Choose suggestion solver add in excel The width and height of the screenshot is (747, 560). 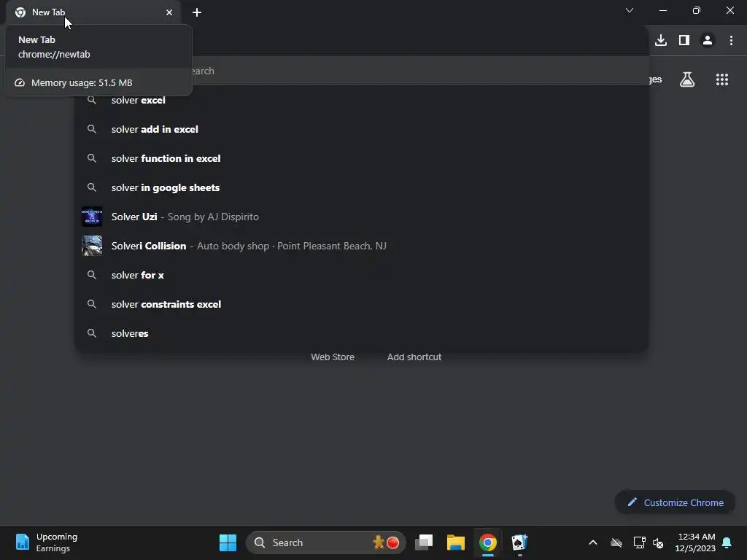361,129
